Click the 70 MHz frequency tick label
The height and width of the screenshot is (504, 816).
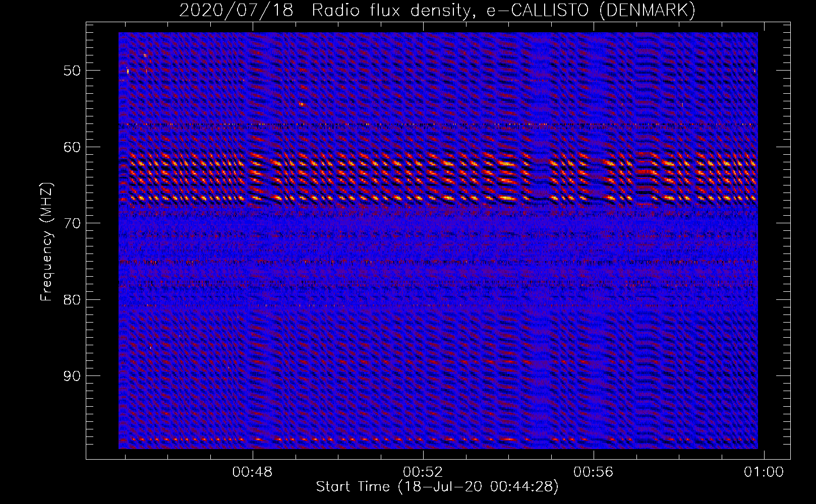tap(72, 223)
